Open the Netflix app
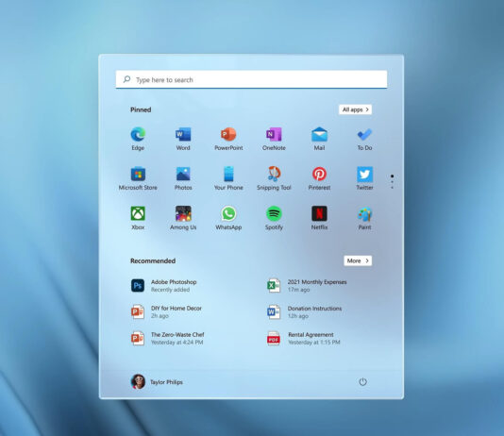 tap(319, 218)
